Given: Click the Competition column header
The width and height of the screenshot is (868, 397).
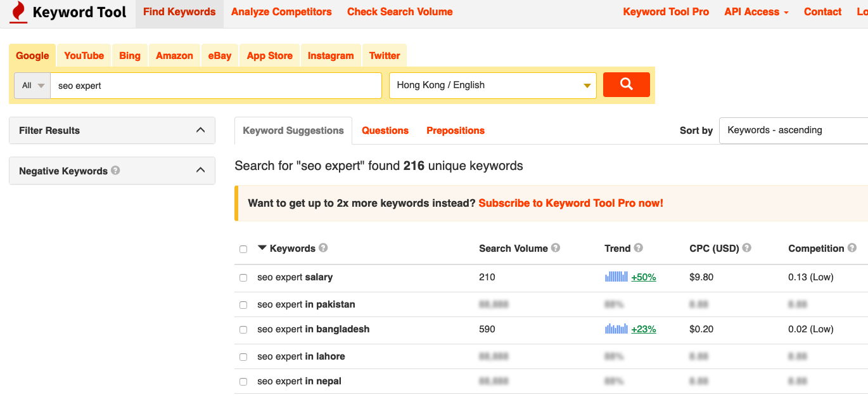Looking at the screenshot, I should [x=816, y=249].
